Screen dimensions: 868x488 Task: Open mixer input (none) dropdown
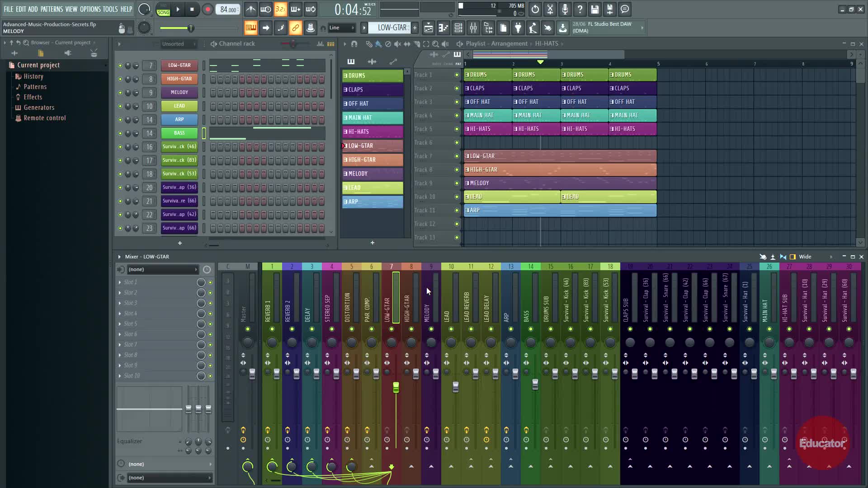click(x=163, y=270)
